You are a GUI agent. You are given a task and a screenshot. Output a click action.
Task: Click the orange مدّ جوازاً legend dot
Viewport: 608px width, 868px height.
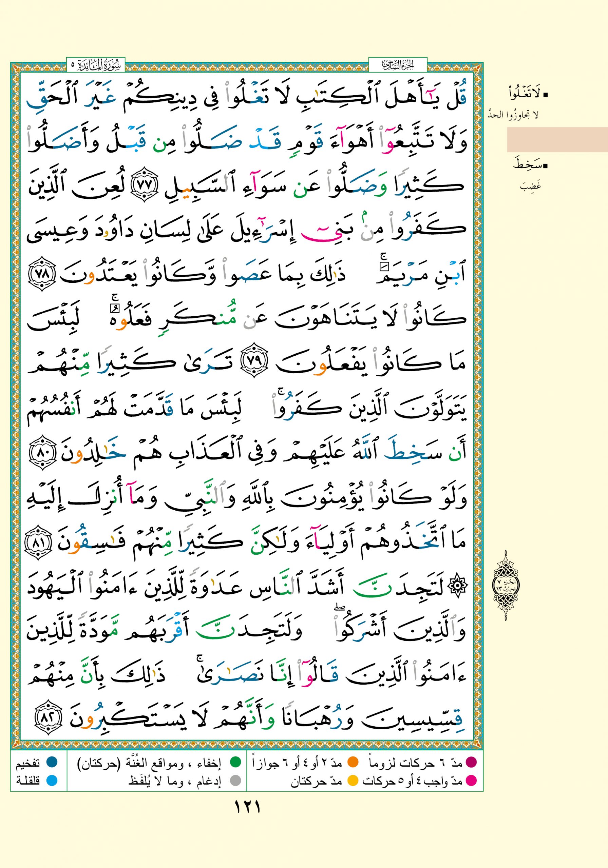[353, 762]
